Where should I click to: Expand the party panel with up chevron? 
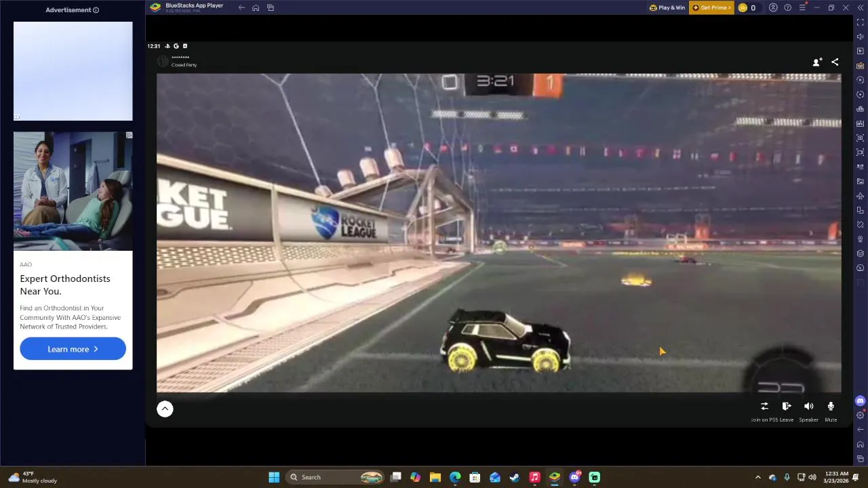[x=165, y=409]
